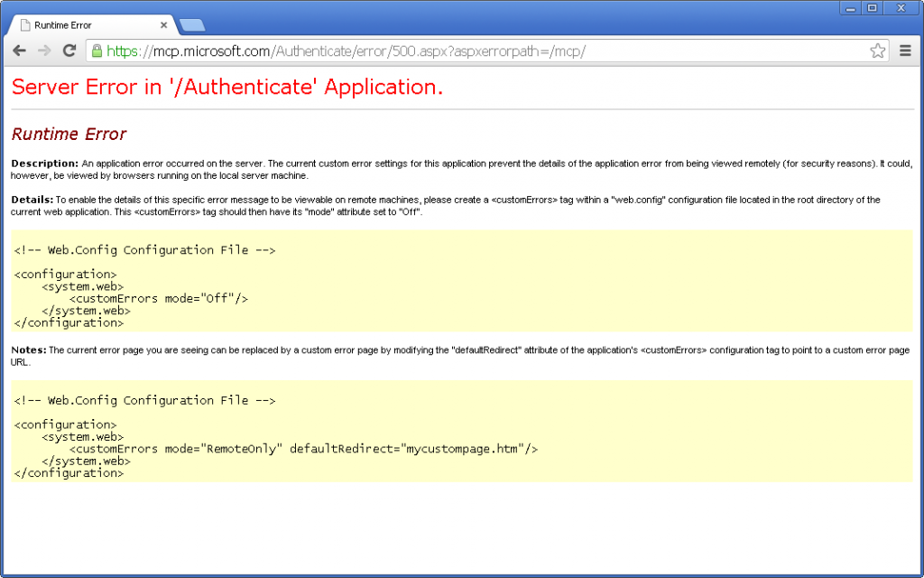Click the italic Runtime Error subheading

(69, 135)
